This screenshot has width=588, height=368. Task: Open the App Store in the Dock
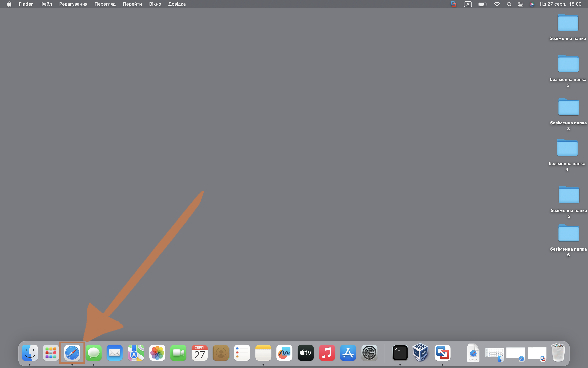tap(348, 353)
